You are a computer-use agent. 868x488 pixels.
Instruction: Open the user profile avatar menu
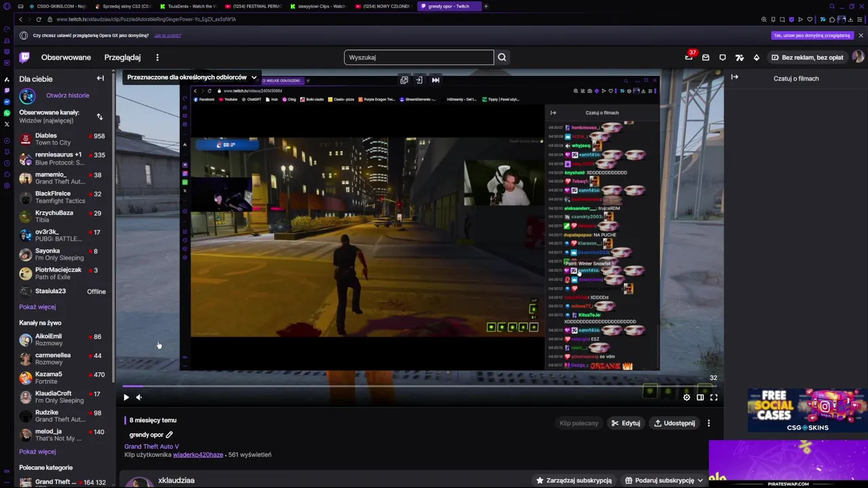(858, 58)
